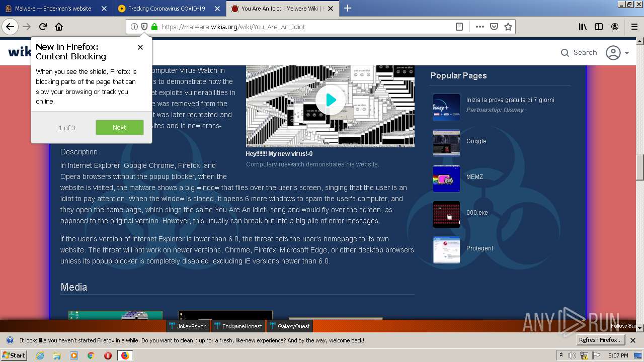Launch Internet Explorer from the taskbar

click(40, 355)
